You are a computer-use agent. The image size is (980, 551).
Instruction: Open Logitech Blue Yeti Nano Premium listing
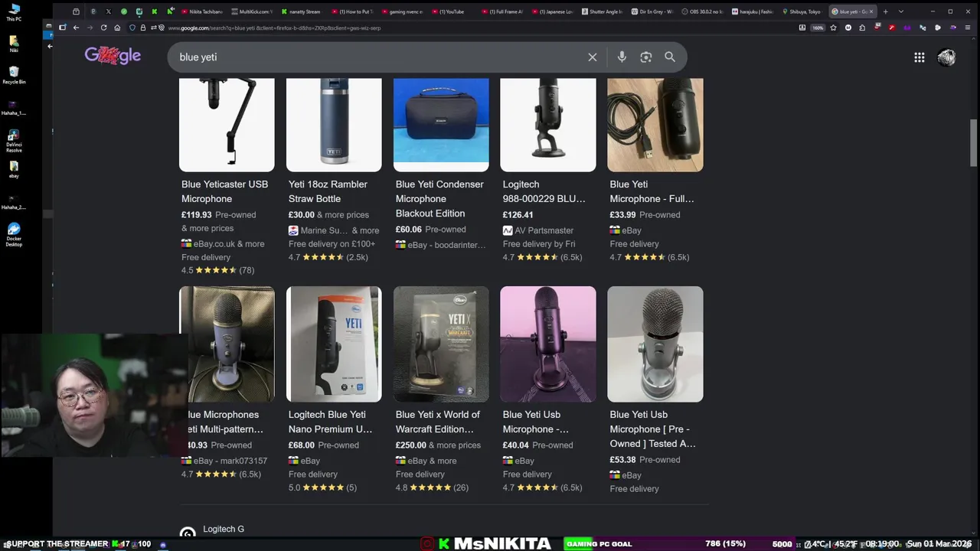pyautogui.click(x=330, y=422)
